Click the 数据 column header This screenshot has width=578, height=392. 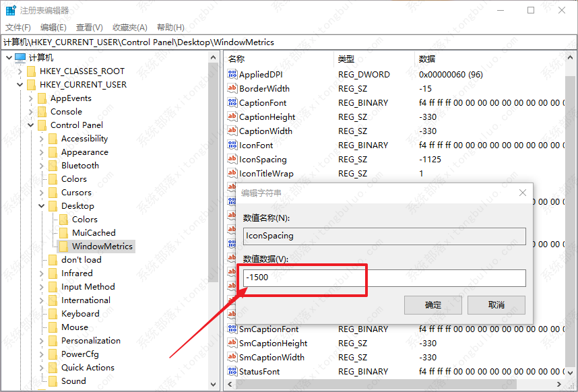[x=427, y=59]
